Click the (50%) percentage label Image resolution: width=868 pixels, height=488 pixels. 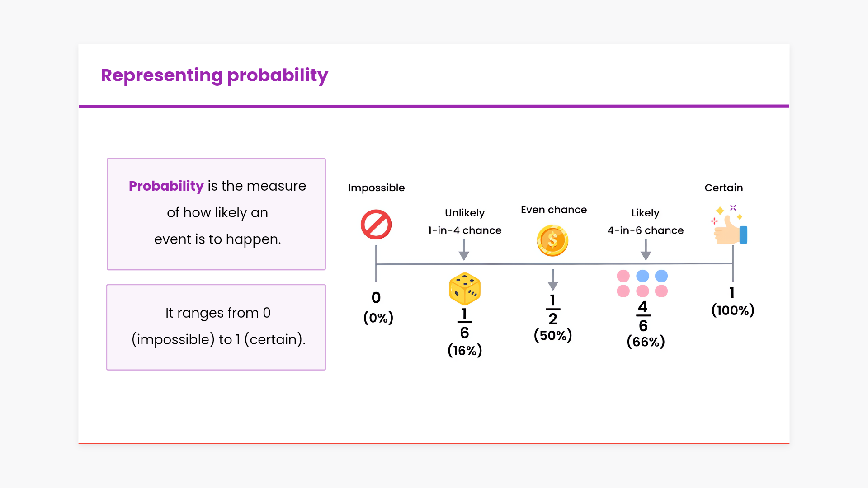point(553,335)
